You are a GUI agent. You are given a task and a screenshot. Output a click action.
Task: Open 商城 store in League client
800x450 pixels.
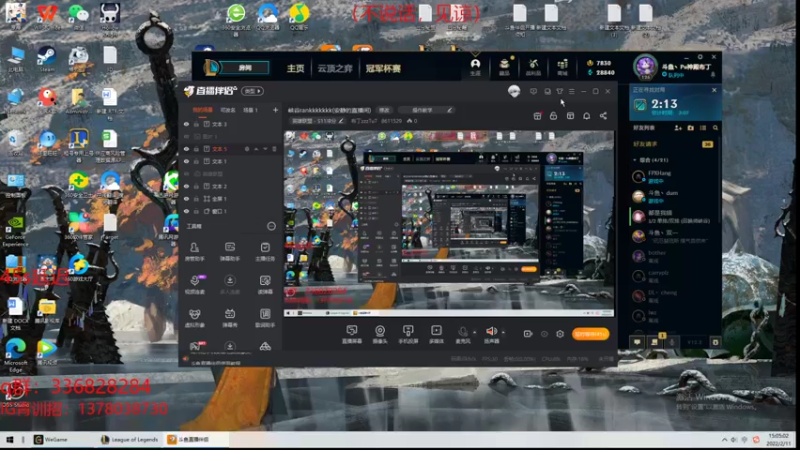click(562, 67)
